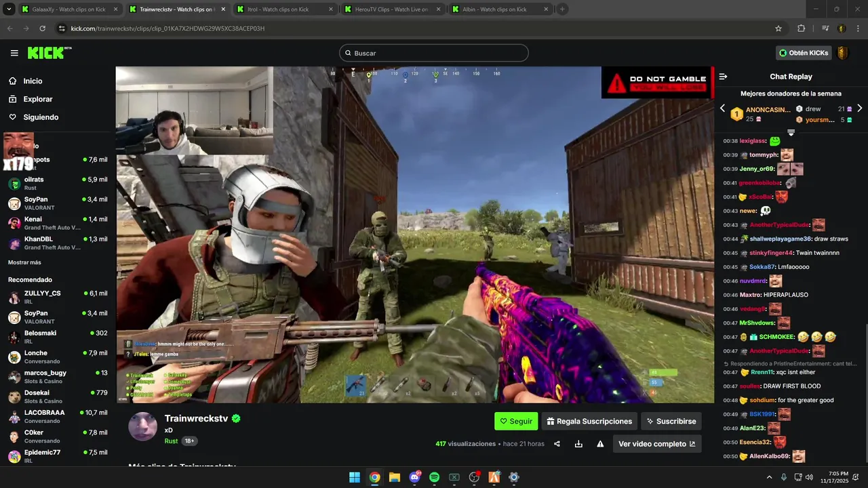Screen dimensions: 868x488
Task: Click Regala Suscripciones button
Action: click(589, 421)
